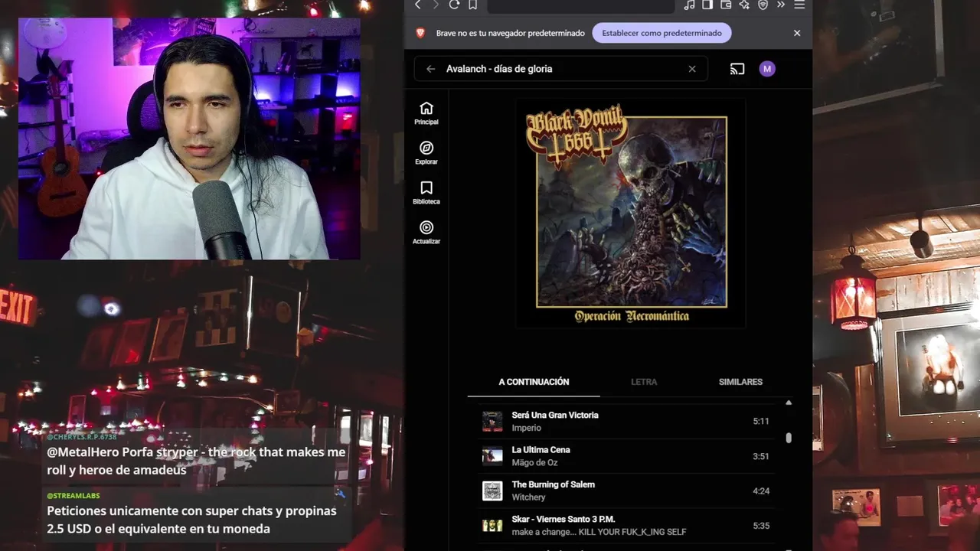
Task: Click the Skar Viernes Santo thumbnail
Action: pyautogui.click(x=492, y=526)
